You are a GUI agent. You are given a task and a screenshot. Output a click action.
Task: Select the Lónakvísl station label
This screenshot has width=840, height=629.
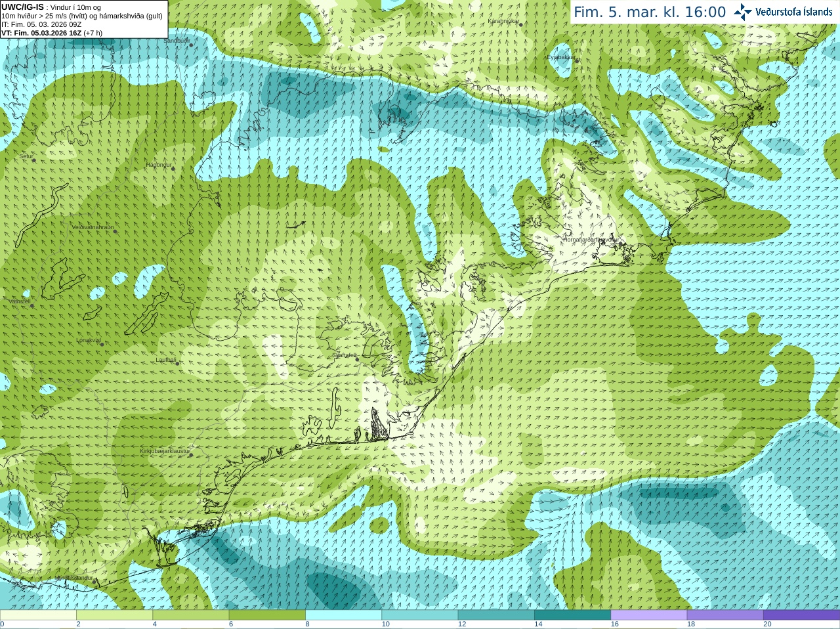click(x=89, y=340)
